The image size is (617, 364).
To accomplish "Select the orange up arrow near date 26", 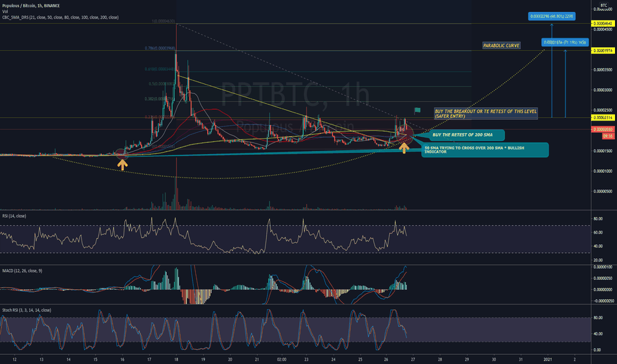I will point(404,148).
